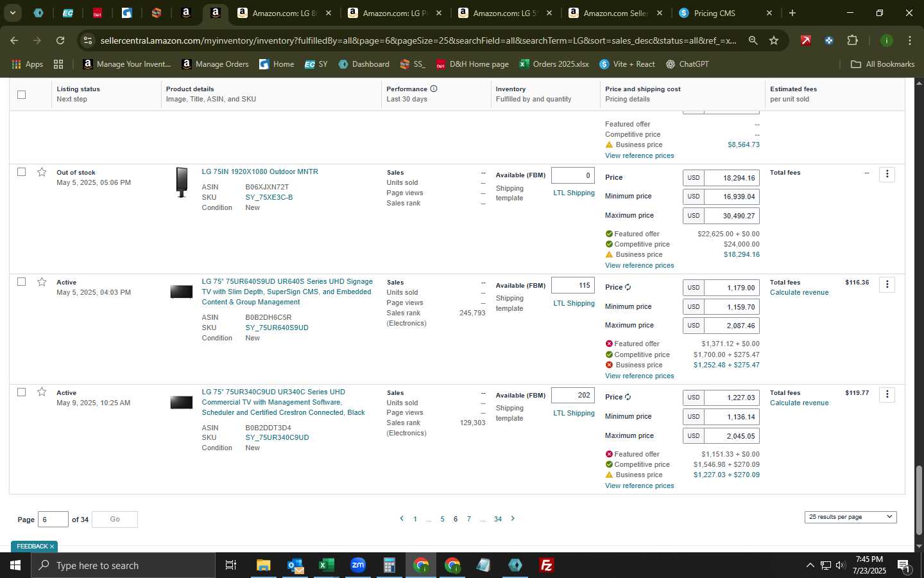
Task: Open Chrome extensions puzzle icon
Action: 852,40
